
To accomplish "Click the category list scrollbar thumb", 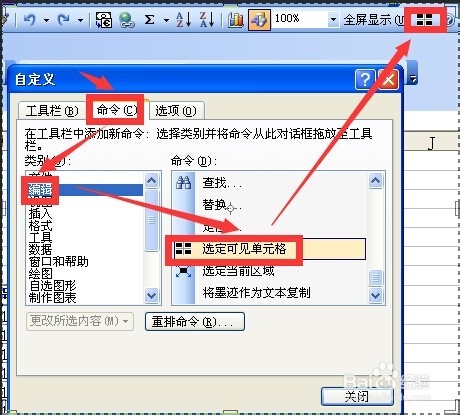I will [152, 220].
